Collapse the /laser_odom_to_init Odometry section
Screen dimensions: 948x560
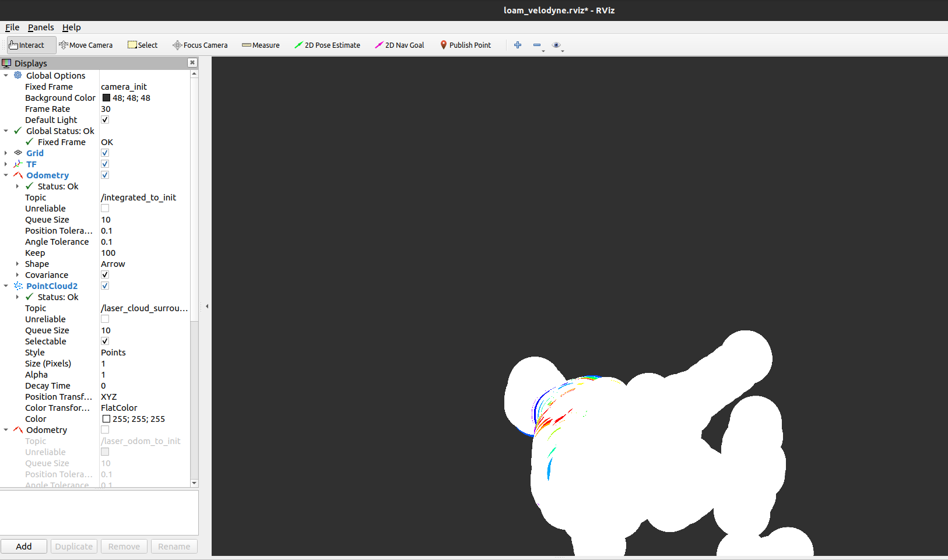(6, 429)
